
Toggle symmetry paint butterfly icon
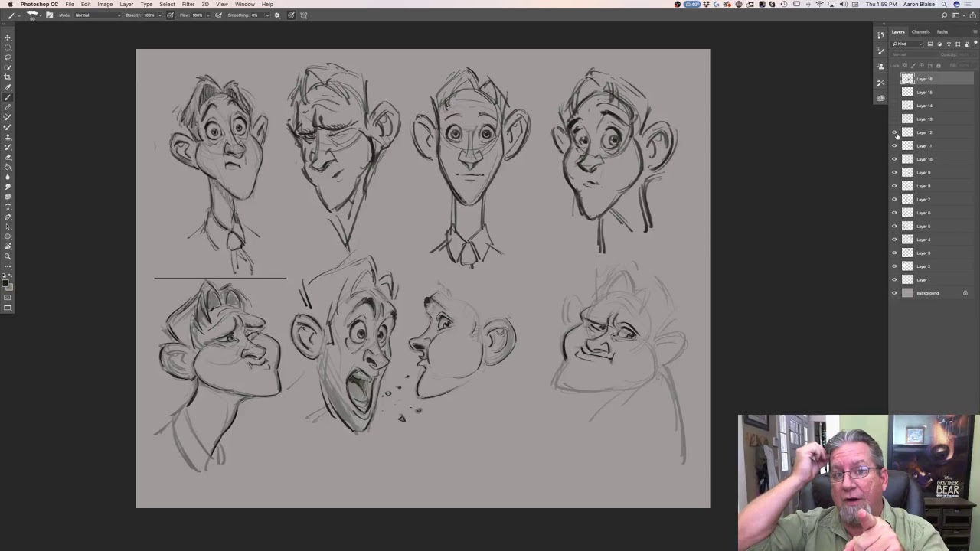pyautogui.click(x=304, y=15)
